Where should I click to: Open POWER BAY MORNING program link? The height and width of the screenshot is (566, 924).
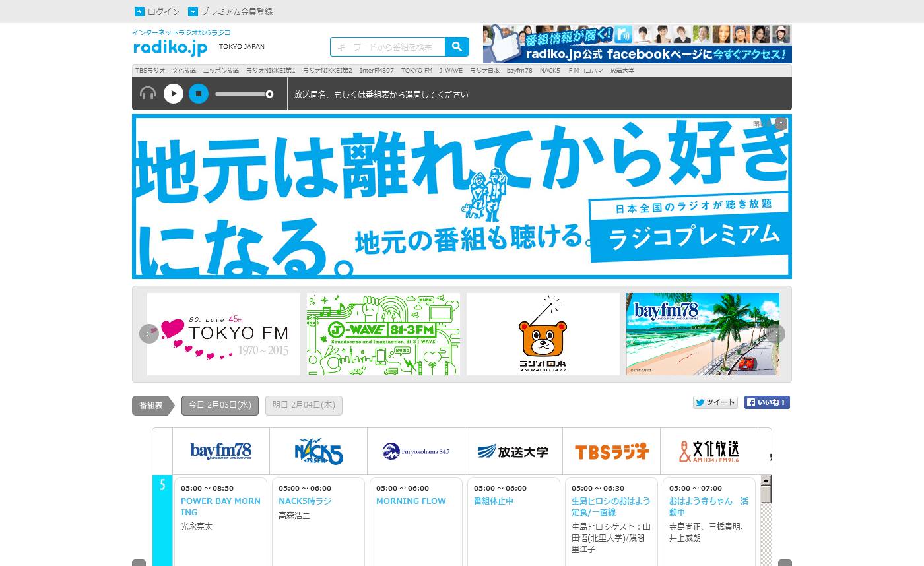(220, 507)
